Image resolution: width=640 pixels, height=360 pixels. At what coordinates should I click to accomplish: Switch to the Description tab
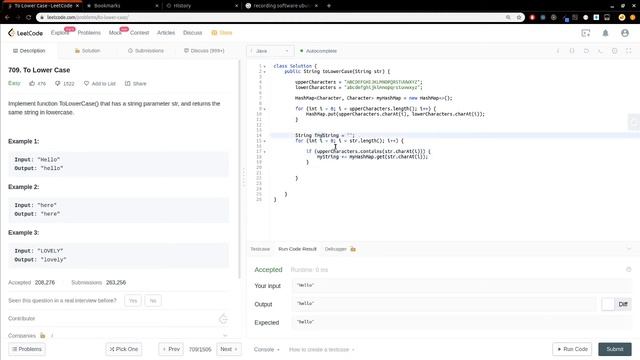pyautogui.click(x=29, y=51)
